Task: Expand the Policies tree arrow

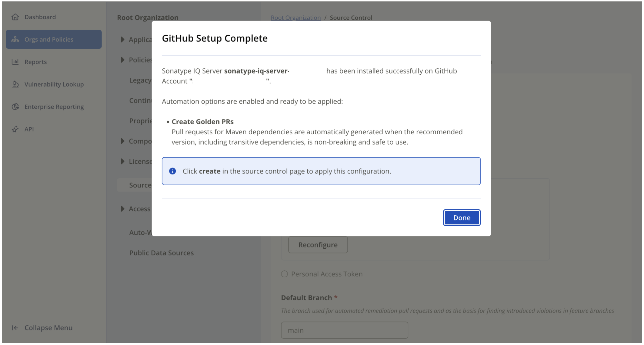Action: (x=122, y=60)
